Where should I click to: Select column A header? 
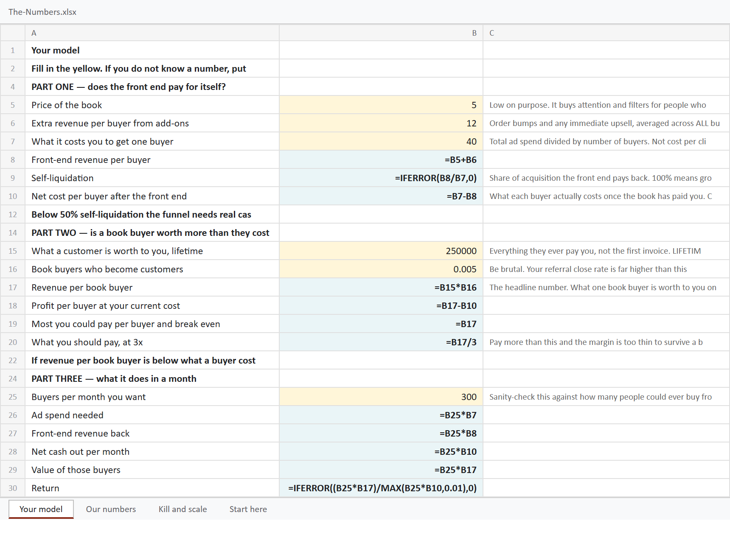point(152,33)
